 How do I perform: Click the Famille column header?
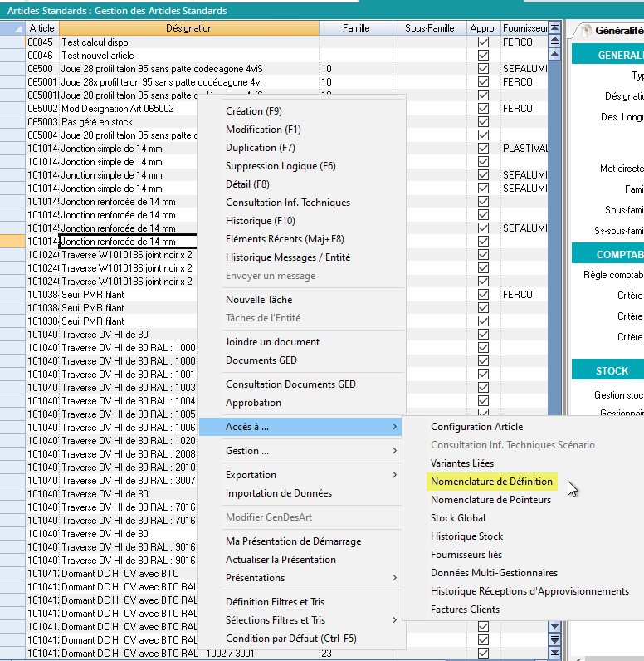[x=356, y=28]
